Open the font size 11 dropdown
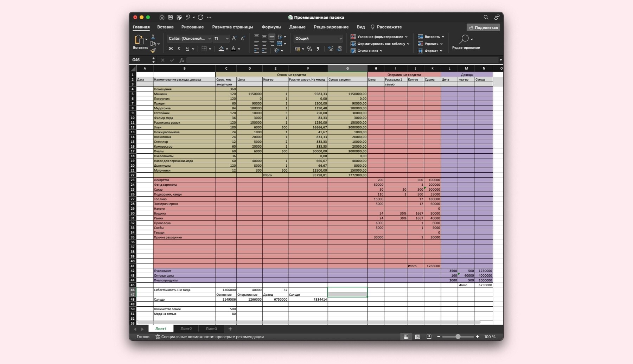 tap(227, 39)
